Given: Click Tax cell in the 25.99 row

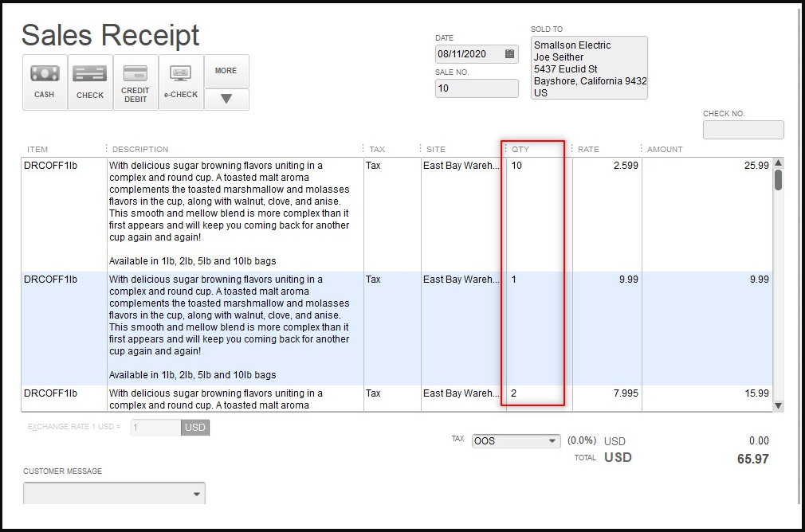Looking at the screenshot, I should tap(392, 214).
